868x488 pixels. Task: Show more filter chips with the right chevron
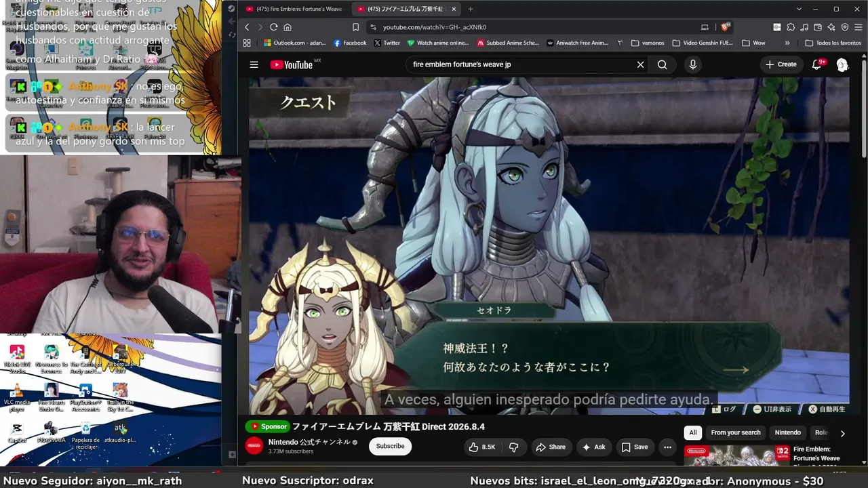pyautogui.click(x=843, y=433)
